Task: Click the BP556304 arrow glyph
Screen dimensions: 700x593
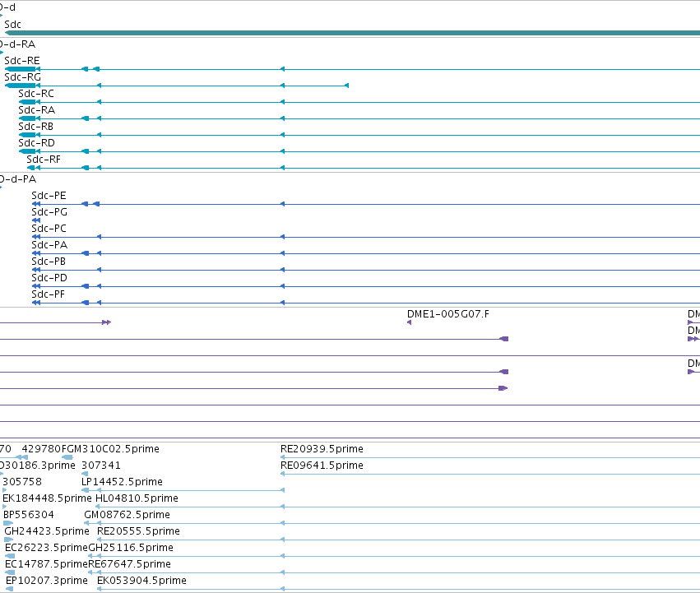Action: click(x=8, y=523)
